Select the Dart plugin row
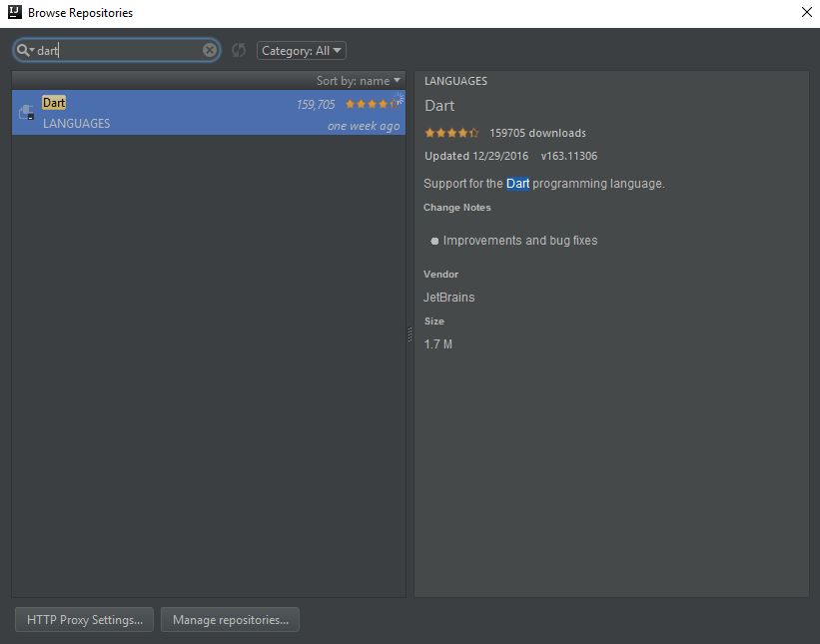The height and width of the screenshot is (644, 820). [x=209, y=113]
